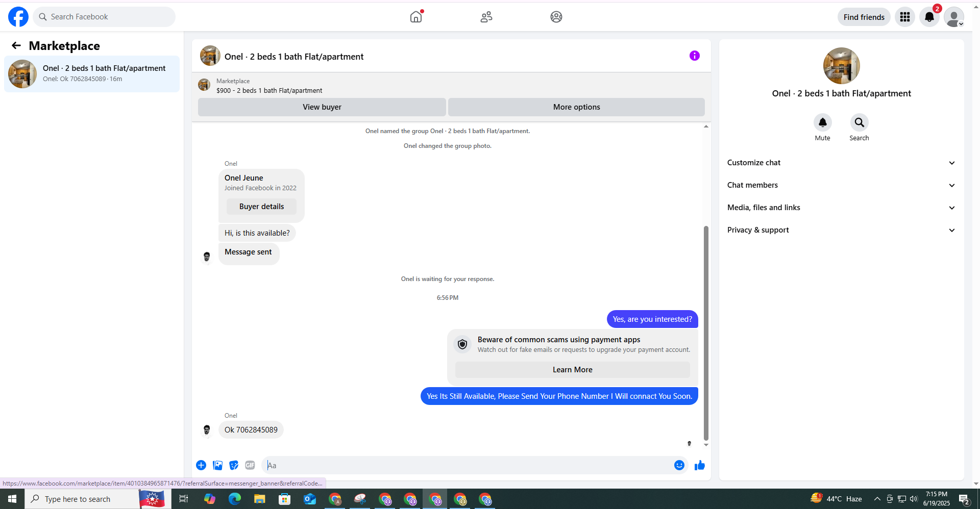
Task: Open Microsoft Store from the taskbar
Action: (x=285, y=499)
